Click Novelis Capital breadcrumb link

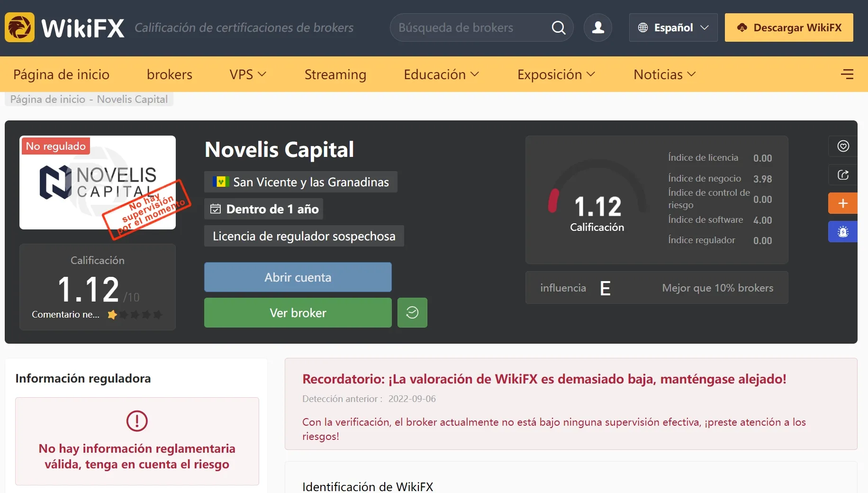pos(132,99)
